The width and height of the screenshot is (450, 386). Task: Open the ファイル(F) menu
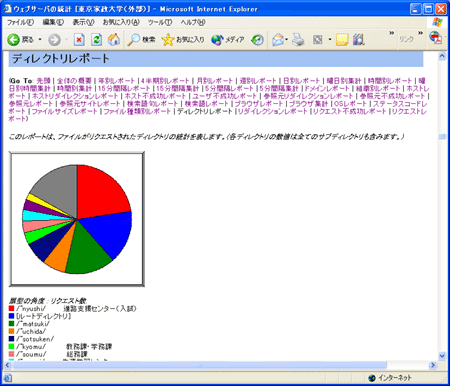[20, 22]
